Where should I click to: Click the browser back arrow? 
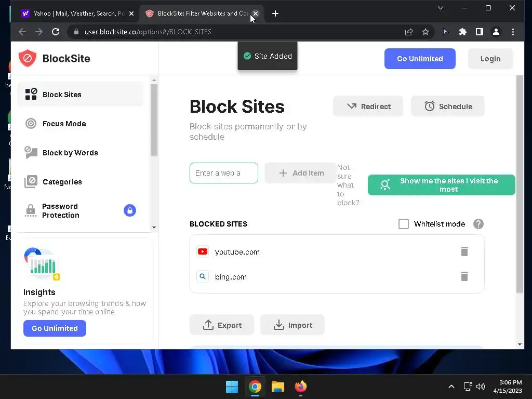(22, 32)
